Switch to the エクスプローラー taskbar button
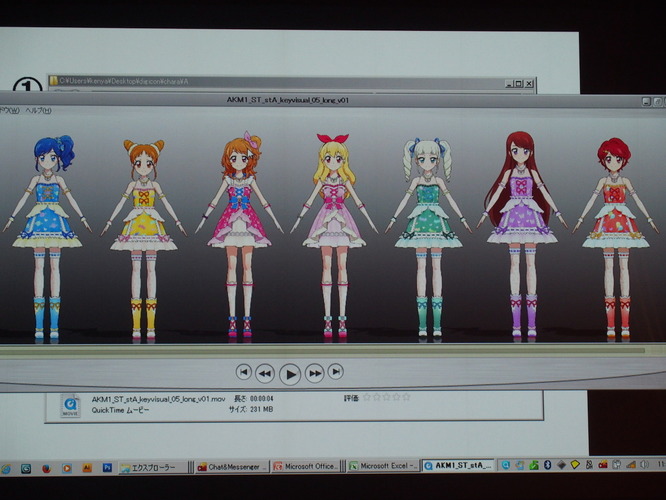The width and height of the screenshot is (666, 500). (153, 468)
